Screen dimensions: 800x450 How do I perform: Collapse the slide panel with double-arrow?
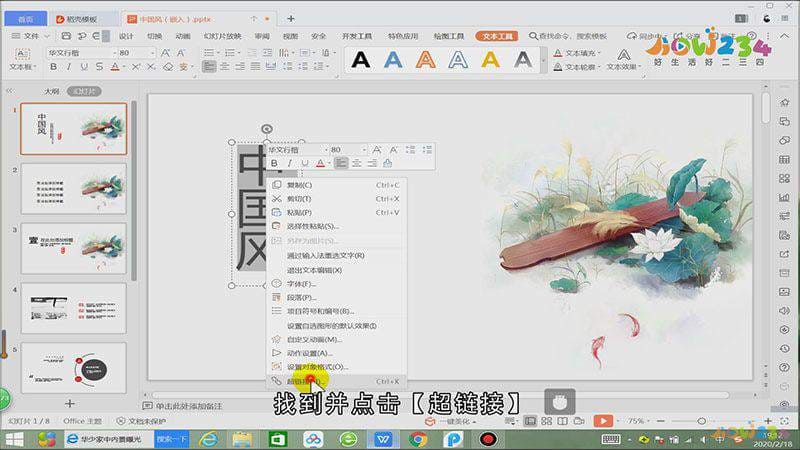click(10, 91)
